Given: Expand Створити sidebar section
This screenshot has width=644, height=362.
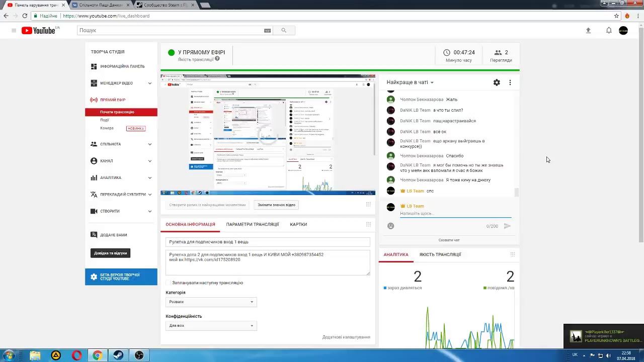Looking at the screenshot, I should [149, 211].
